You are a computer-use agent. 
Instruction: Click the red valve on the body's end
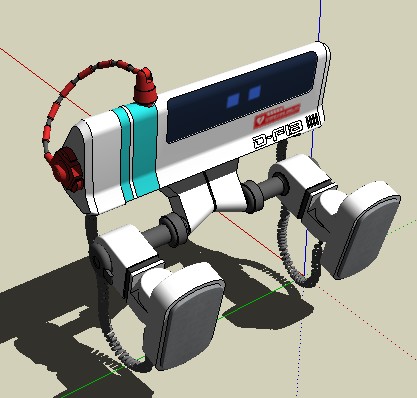[x=67, y=169]
